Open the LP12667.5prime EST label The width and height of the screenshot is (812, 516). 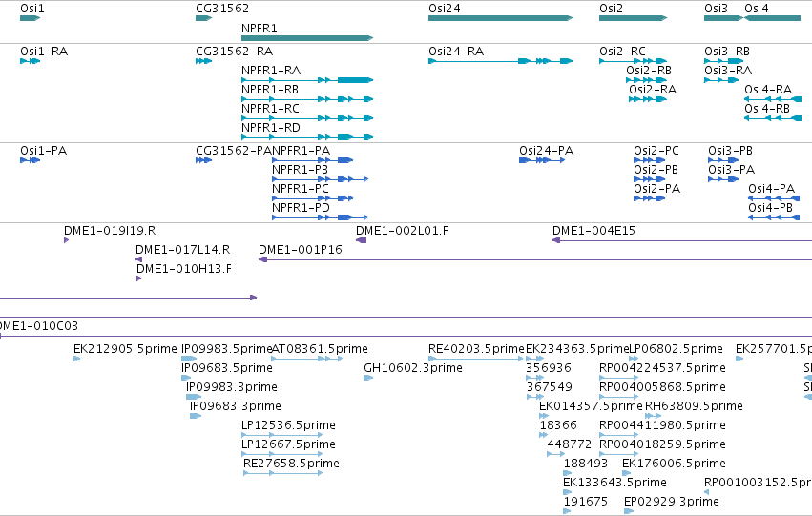pos(288,445)
